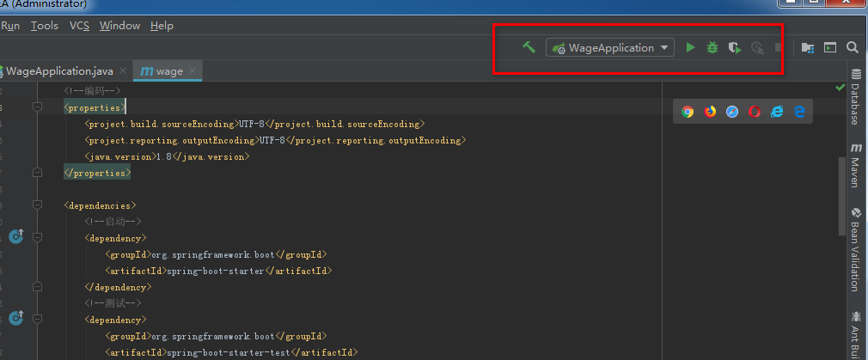The height and width of the screenshot is (360, 868).
Task: Open the Window menu
Action: click(x=119, y=26)
